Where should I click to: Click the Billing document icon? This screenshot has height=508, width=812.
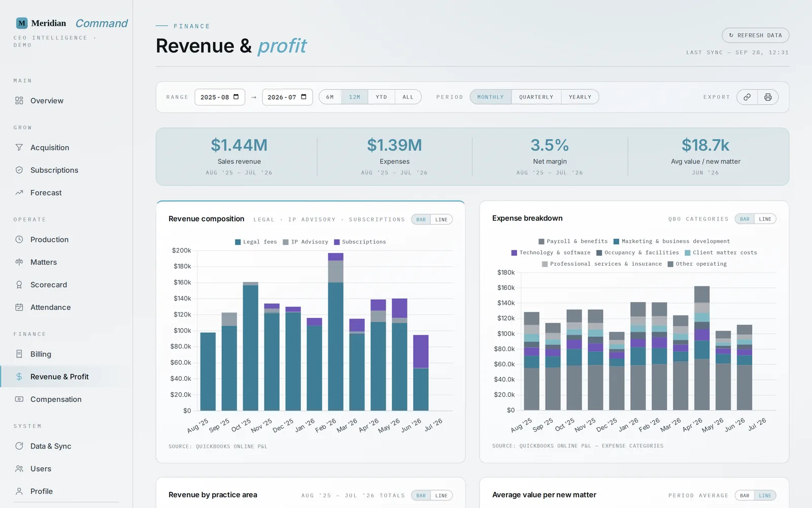click(19, 354)
